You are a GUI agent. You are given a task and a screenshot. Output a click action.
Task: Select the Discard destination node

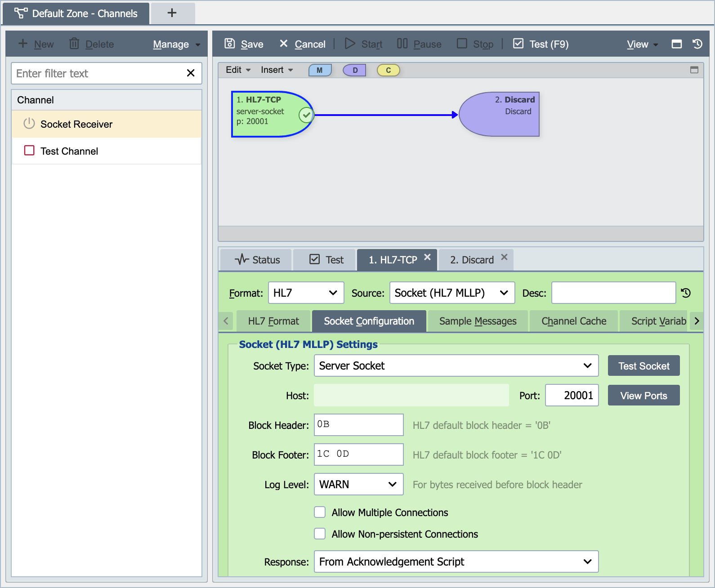pyautogui.click(x=499, y=114)
